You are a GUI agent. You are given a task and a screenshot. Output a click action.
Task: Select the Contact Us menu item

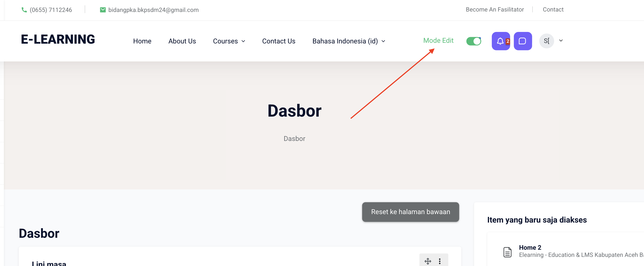pyautogui.click(x=279, y=41)
